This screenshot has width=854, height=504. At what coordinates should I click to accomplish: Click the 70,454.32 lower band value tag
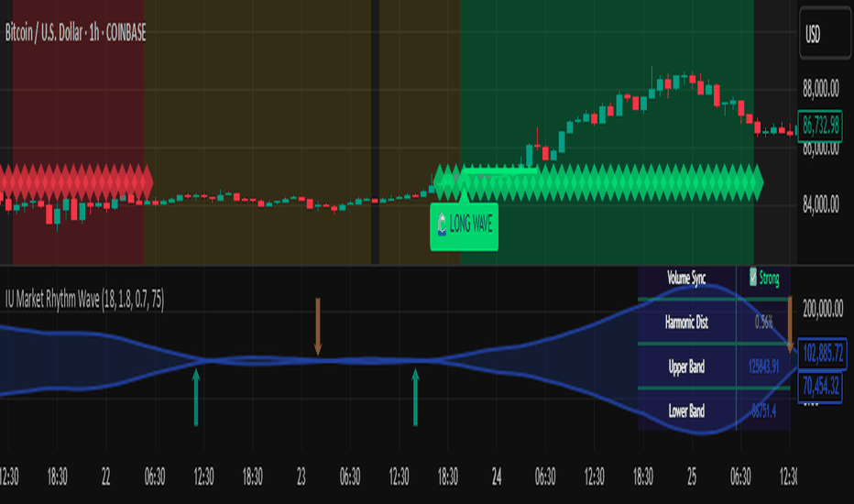[820, 387]
